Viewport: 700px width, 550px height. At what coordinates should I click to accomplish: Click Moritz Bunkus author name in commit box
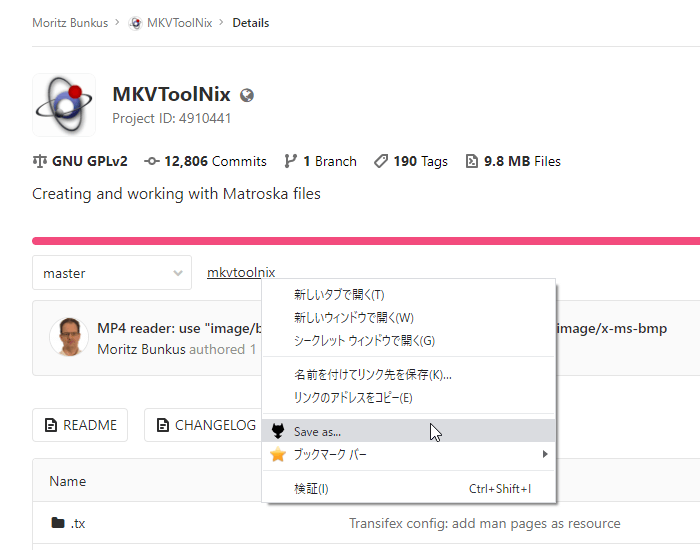141,349
